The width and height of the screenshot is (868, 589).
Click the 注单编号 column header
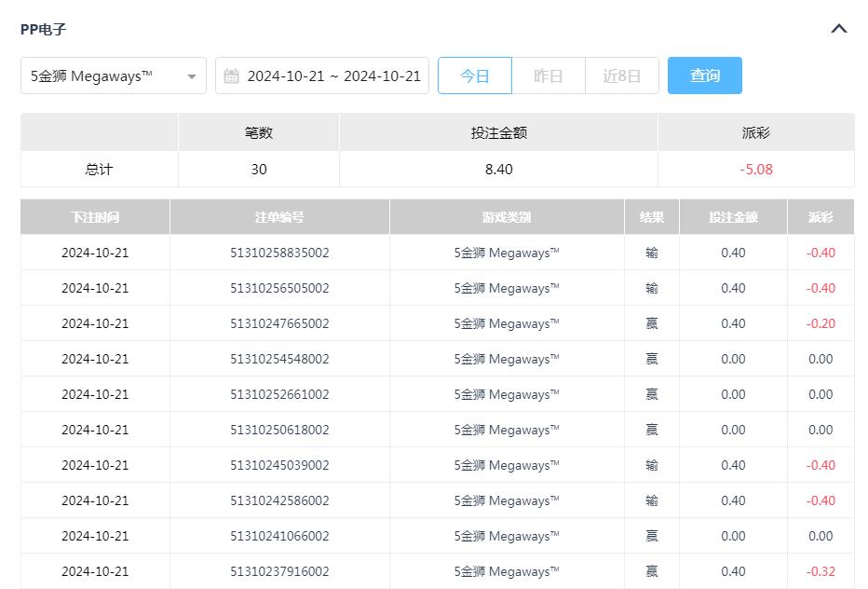pos(279,216)
